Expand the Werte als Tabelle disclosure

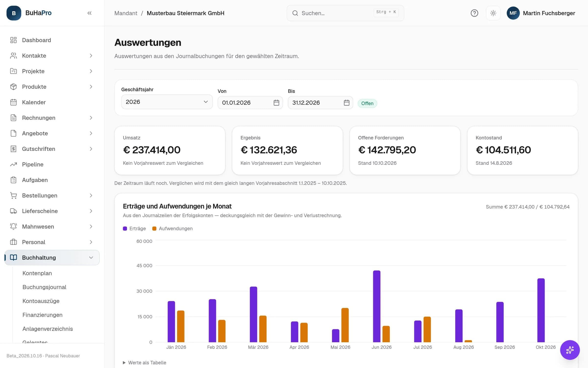tap(145, 363)
